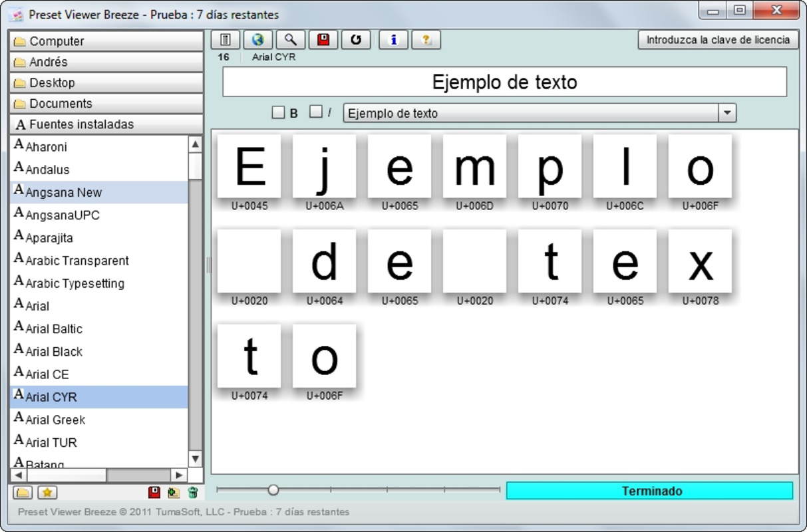Click the character map grid toolbar icon
The height and width of the screenshot is (532, 807).
[226, 40]
